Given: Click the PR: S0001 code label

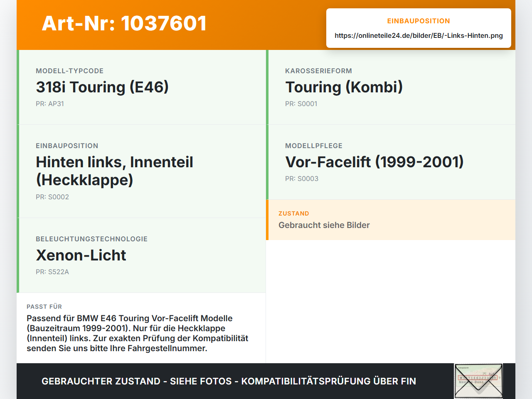Looking at the screenshot, I should pyautogui.click(x=301, y=104).
